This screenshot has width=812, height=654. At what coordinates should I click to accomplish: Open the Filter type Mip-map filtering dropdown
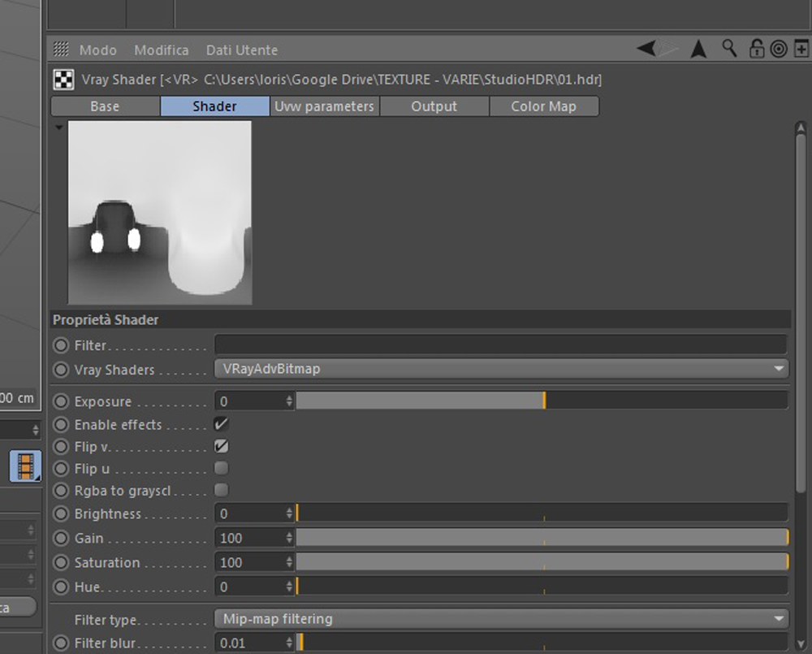click(501, 618)
